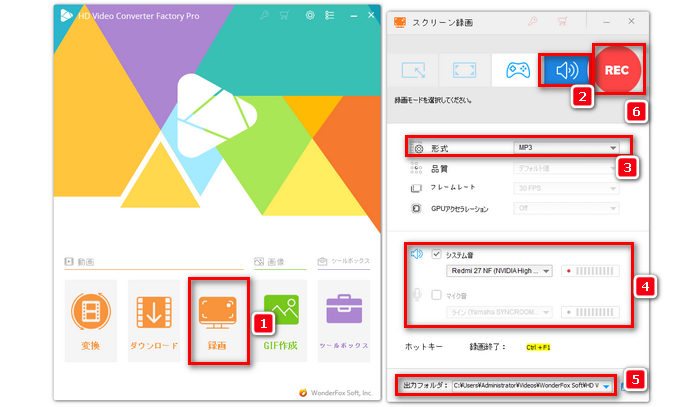Click the microphone volume level meter
This screenshot has width=700, height=407.
[590, 312]
